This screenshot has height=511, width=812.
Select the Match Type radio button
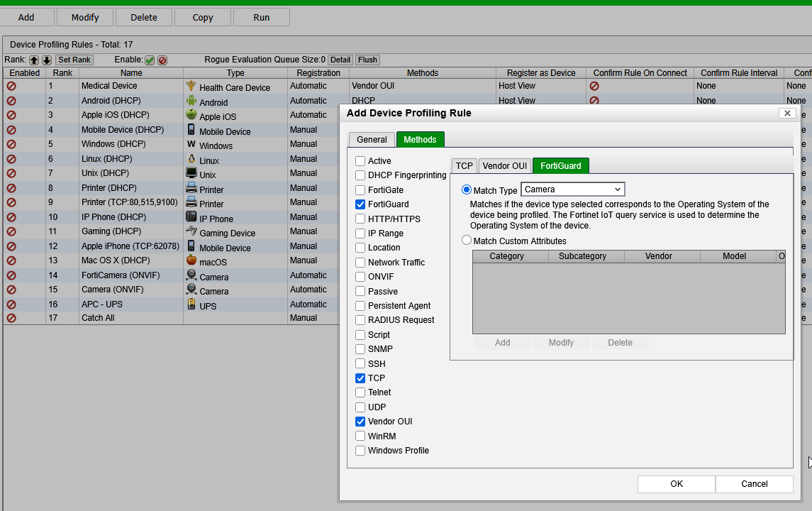467,189
